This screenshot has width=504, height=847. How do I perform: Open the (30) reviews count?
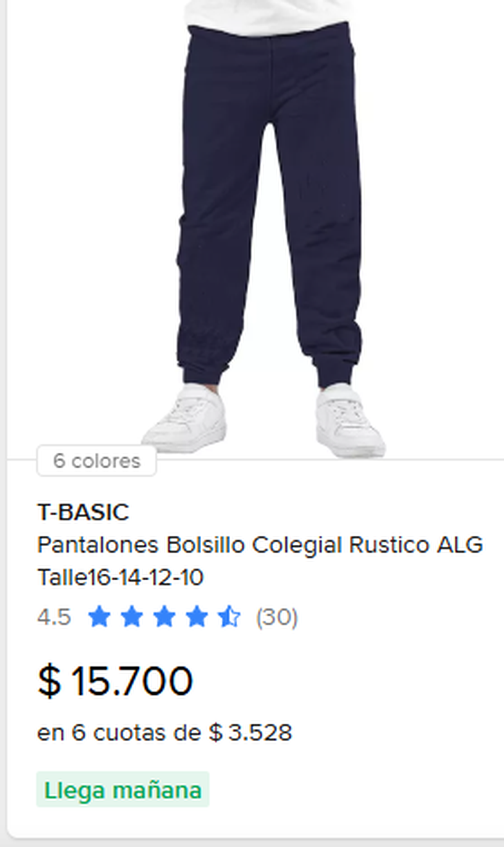[x=277, y=617]
